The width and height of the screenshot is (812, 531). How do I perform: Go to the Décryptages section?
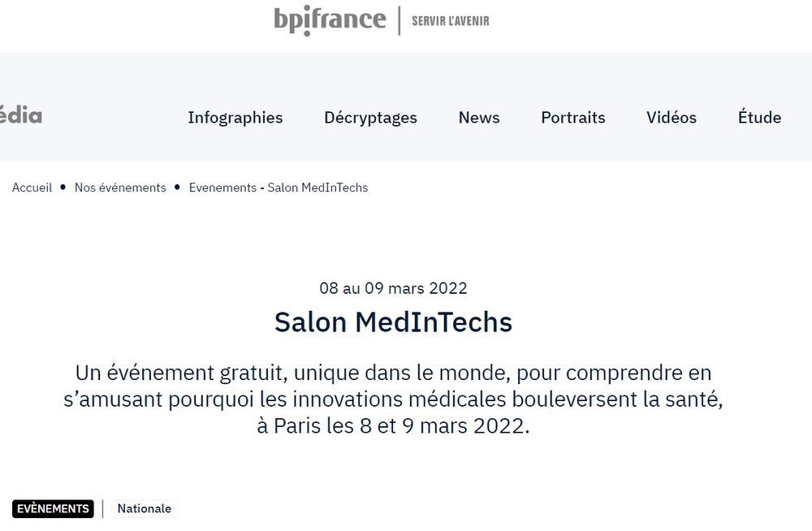[x=370, y=118]
